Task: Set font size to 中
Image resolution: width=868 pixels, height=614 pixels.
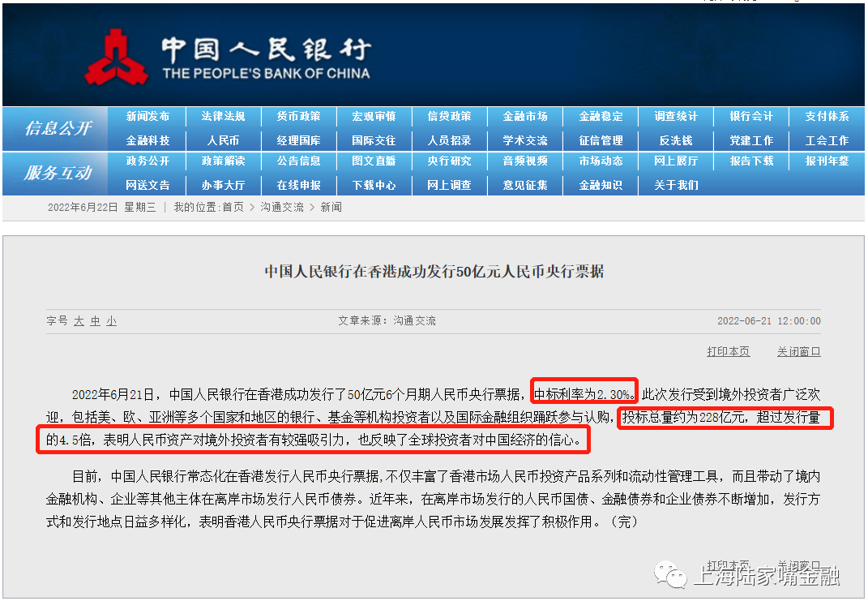Action: (x=95, y=321)
